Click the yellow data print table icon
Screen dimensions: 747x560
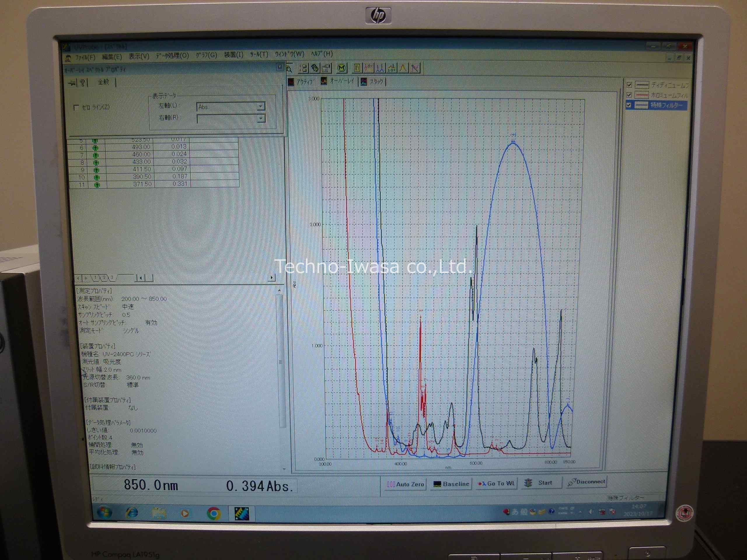tap(357, 68)
